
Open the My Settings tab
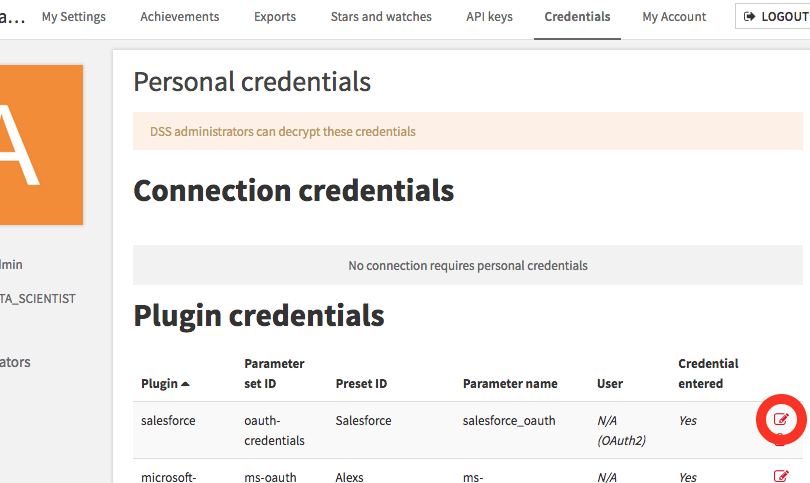click(73, 17)
